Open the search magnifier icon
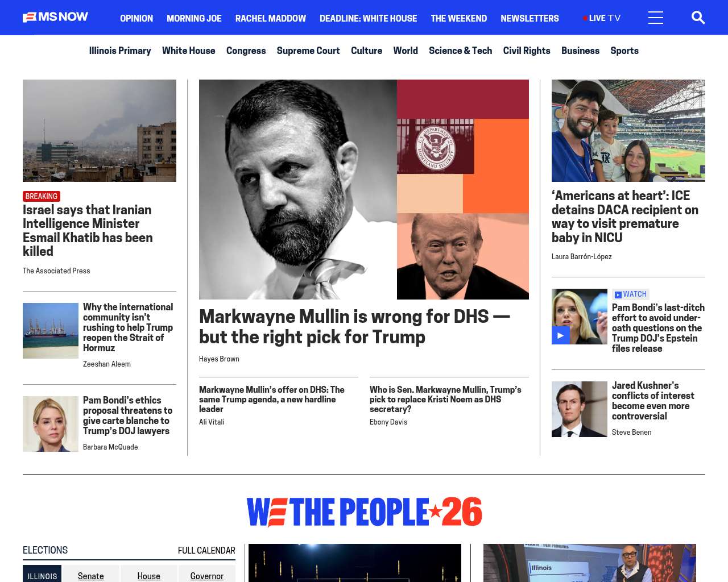The image size is (728, 582). click(x=698, y=18)
